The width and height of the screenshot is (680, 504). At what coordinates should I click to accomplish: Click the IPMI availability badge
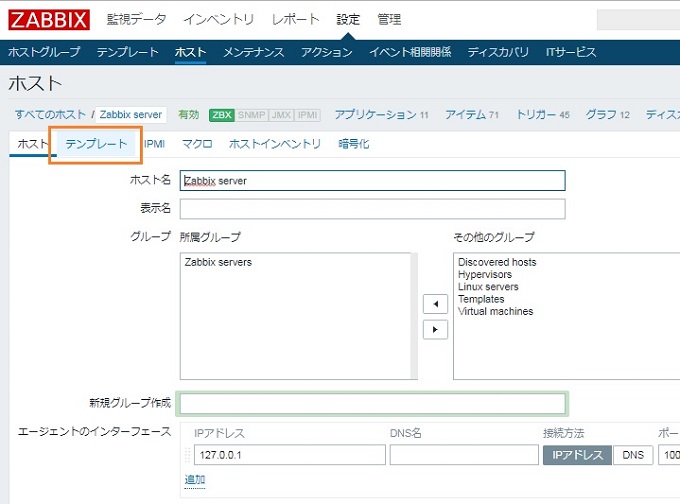(x=307, y=115)
